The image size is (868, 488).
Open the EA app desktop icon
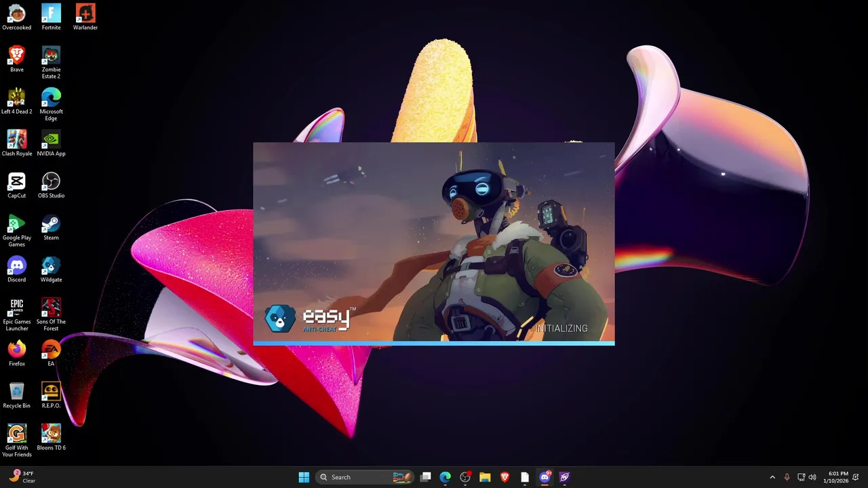point(51,353)
